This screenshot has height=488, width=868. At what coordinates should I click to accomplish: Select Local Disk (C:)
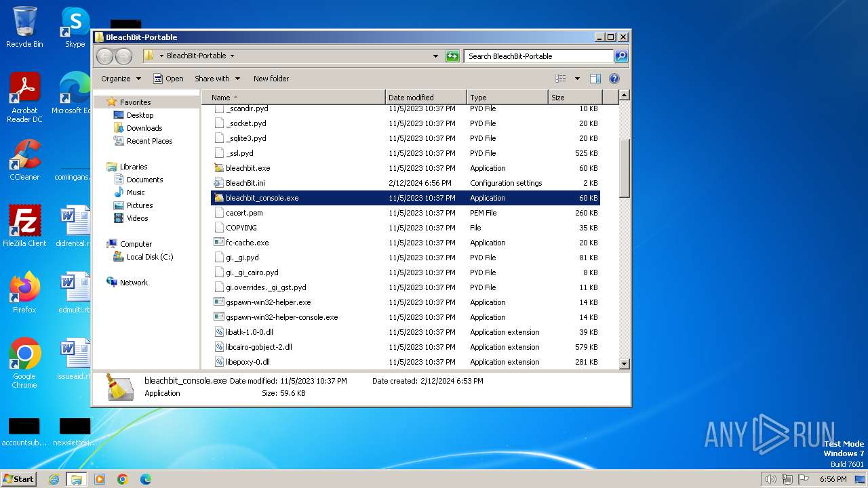click(x=150, y=257)
